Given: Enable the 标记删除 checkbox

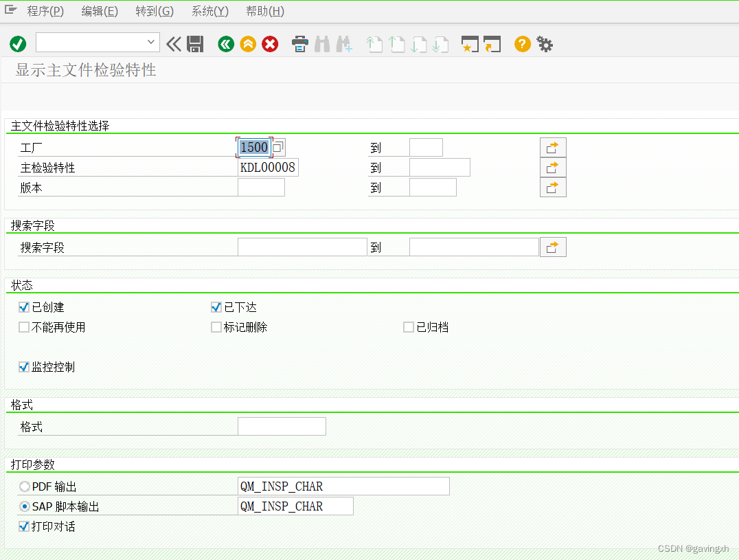Looking at the screenshot, I should click(x=216, y=327).
